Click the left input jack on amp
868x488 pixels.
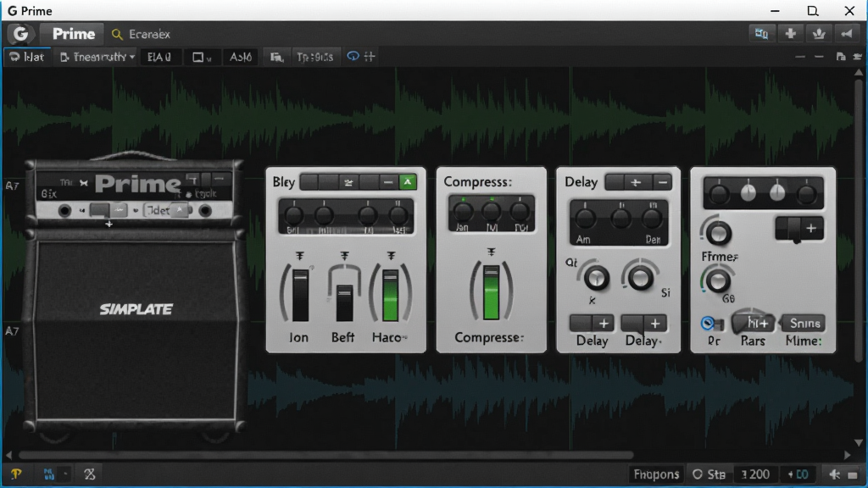point(64,211)
